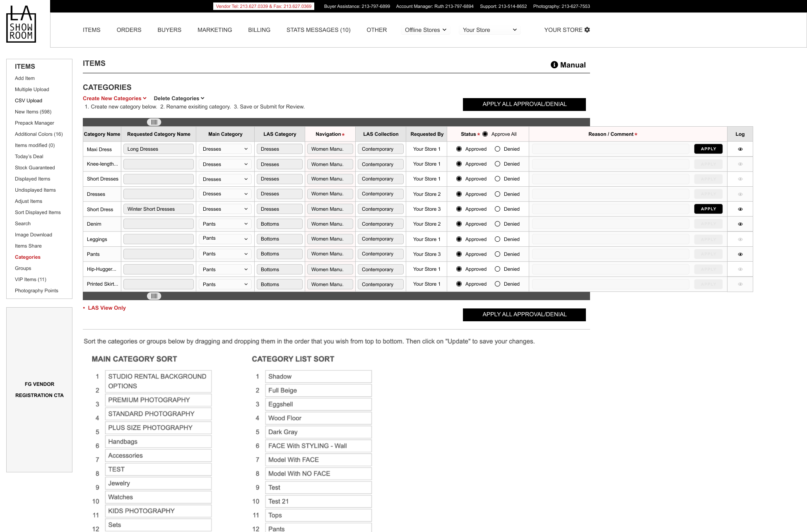Open the Offline Stores dropdown
The image size is (807, 532).
tap(425, 30)
